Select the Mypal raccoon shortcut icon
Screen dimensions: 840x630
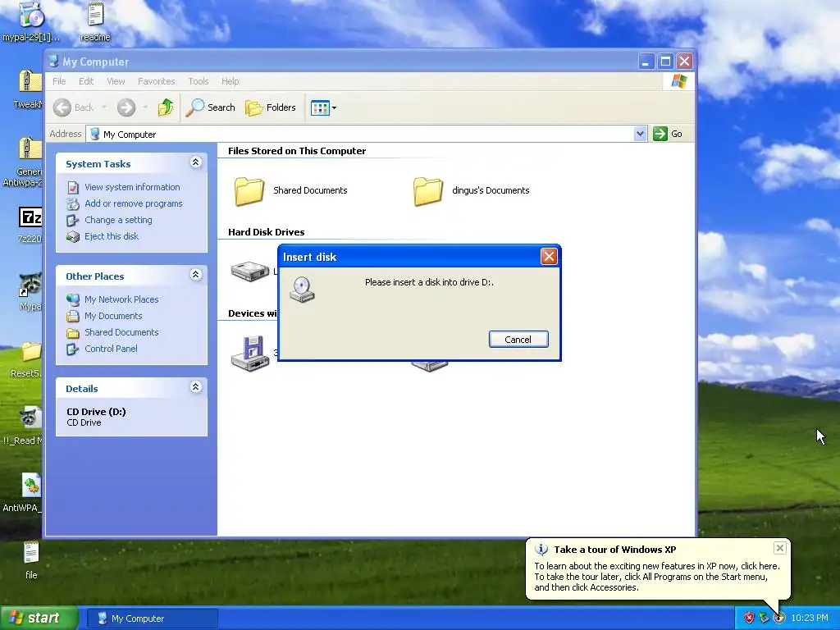pyautogui.click(x=30, y=291)
